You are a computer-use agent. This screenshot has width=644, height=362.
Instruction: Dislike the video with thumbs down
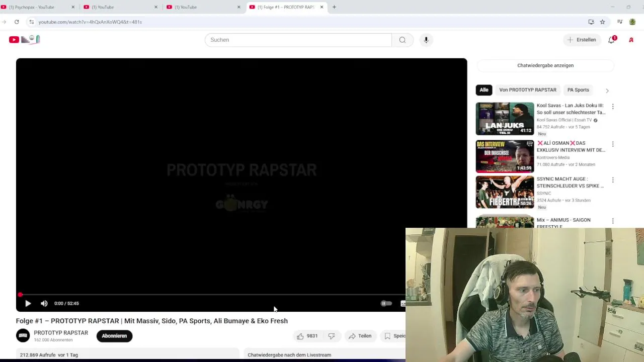pos(332,336)
